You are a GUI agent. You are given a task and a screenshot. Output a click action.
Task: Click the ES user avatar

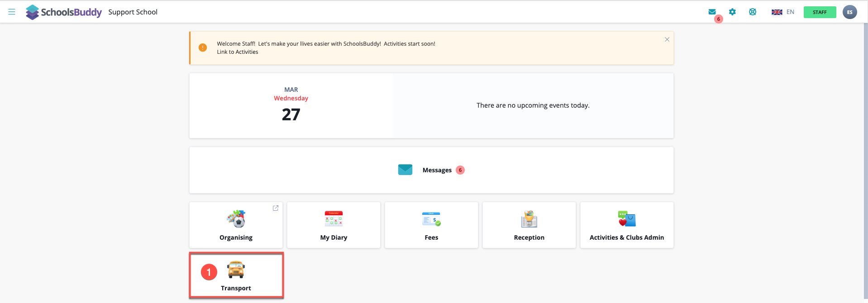849,12
